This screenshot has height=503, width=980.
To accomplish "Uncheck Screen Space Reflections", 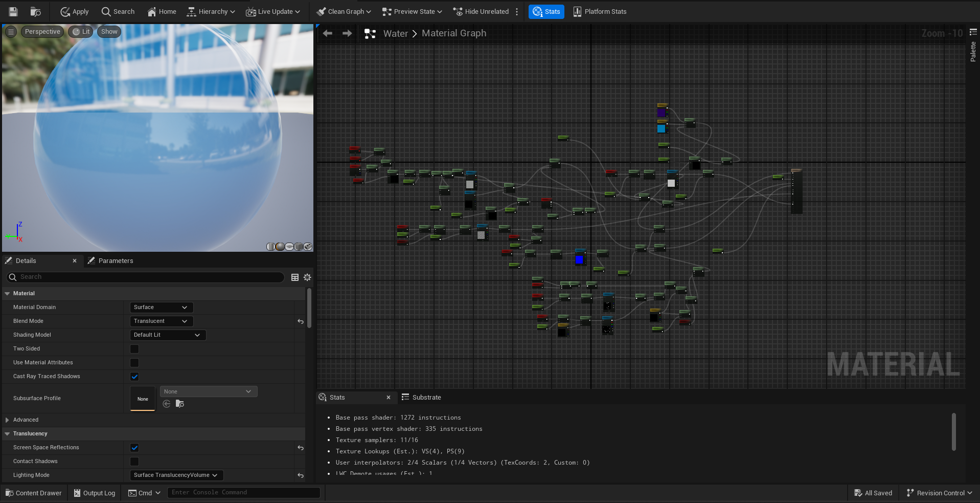I will click(134, 448).
